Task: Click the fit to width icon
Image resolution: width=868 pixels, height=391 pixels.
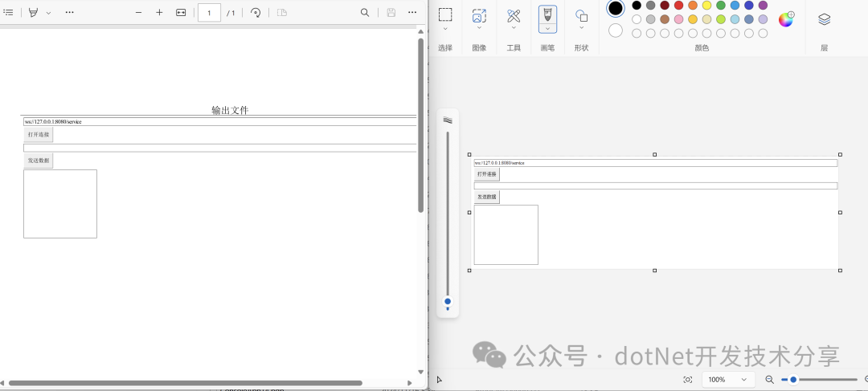Action: [x=181, y=13]
